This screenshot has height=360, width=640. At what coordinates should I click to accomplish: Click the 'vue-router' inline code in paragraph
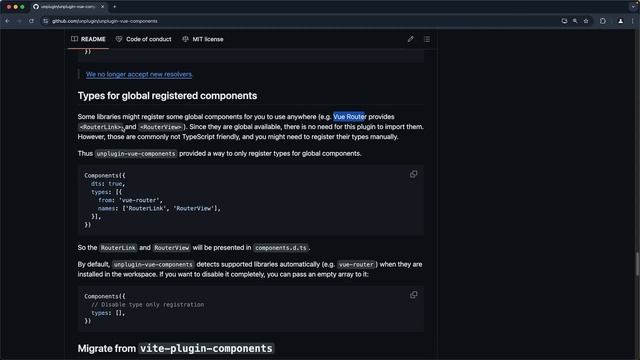click(356, 264)
